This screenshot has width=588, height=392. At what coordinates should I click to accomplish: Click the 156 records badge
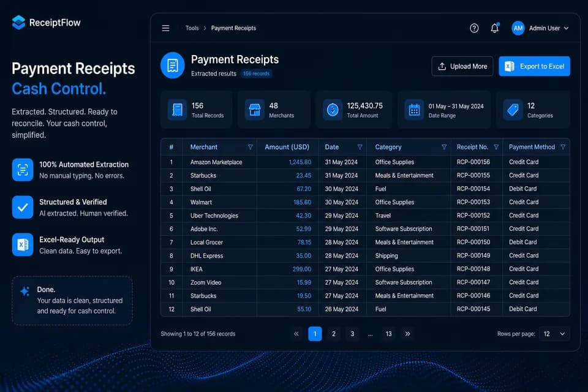(x=256, y=73)
